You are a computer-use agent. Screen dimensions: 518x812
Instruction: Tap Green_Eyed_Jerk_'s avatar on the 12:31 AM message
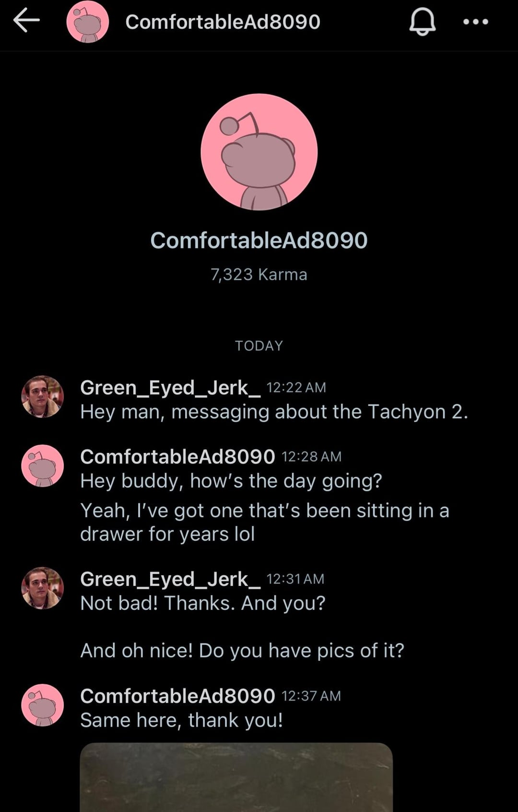pyautogui.click(x=43, y=588)
